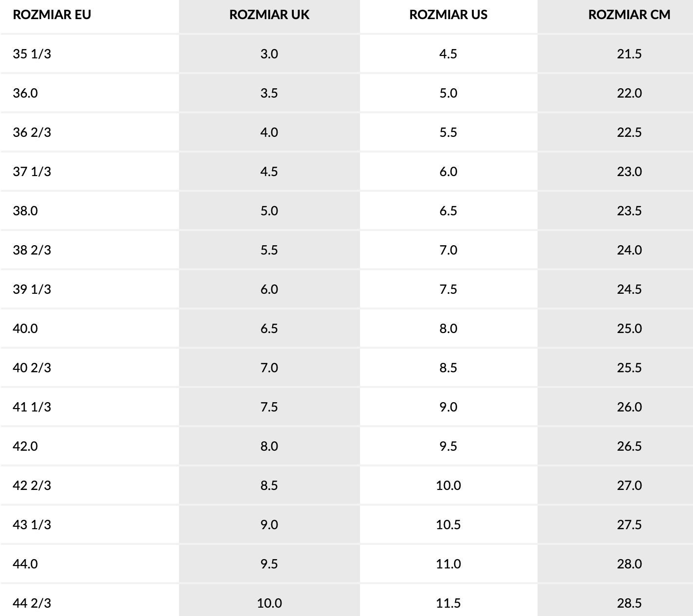Choose EU size 44 2/3 cell
The height and width of the screenshot is (616, 693).
(32, 603)
